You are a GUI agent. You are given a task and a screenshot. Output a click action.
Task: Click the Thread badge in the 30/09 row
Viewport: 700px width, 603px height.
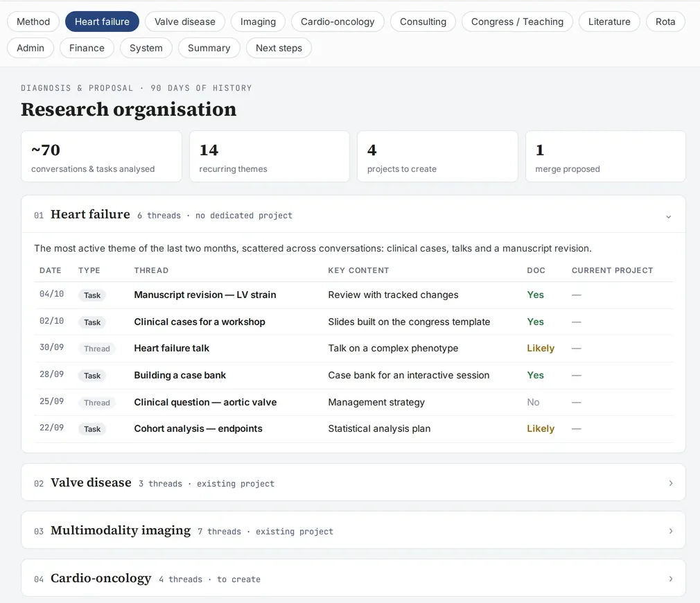coord(97,349)
